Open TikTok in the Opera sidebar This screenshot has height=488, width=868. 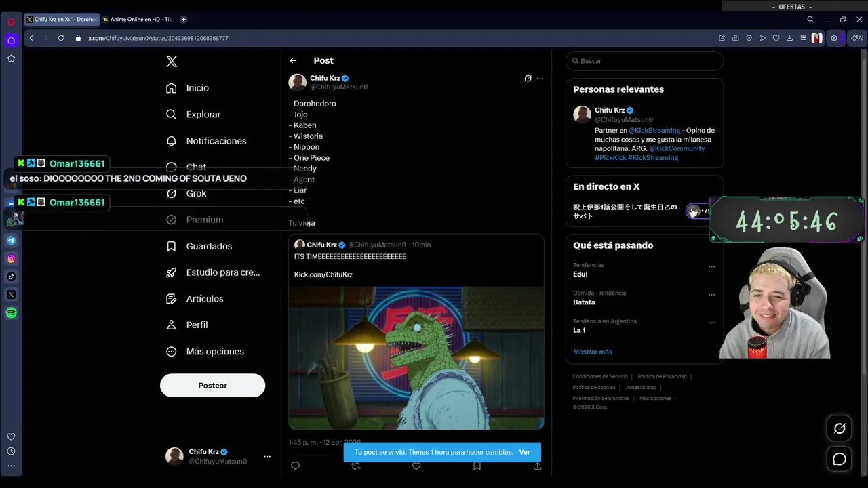(12, 277)
